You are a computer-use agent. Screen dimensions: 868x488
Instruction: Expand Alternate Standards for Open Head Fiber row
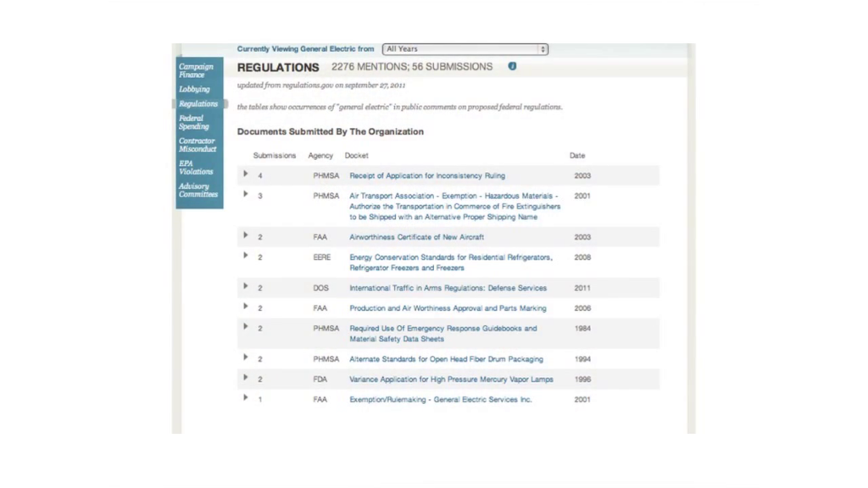point(246,358)
